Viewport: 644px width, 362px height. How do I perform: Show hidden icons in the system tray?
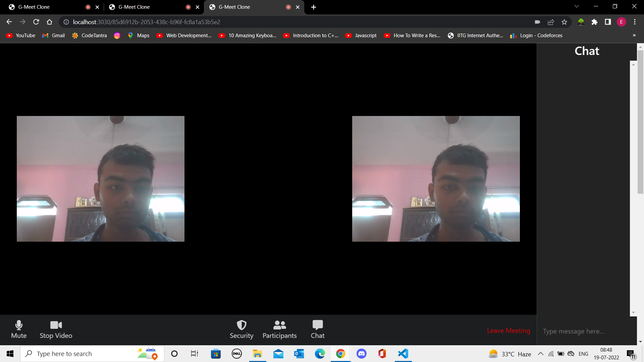click(540, 354)
